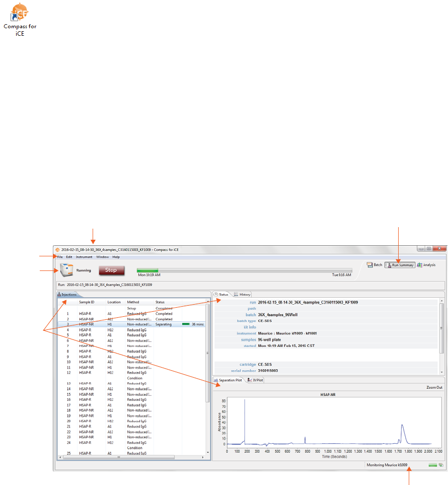This screenshot has height=485, width=448.
Task: Switch to the Run Summary screen
Action: [400, 265]
